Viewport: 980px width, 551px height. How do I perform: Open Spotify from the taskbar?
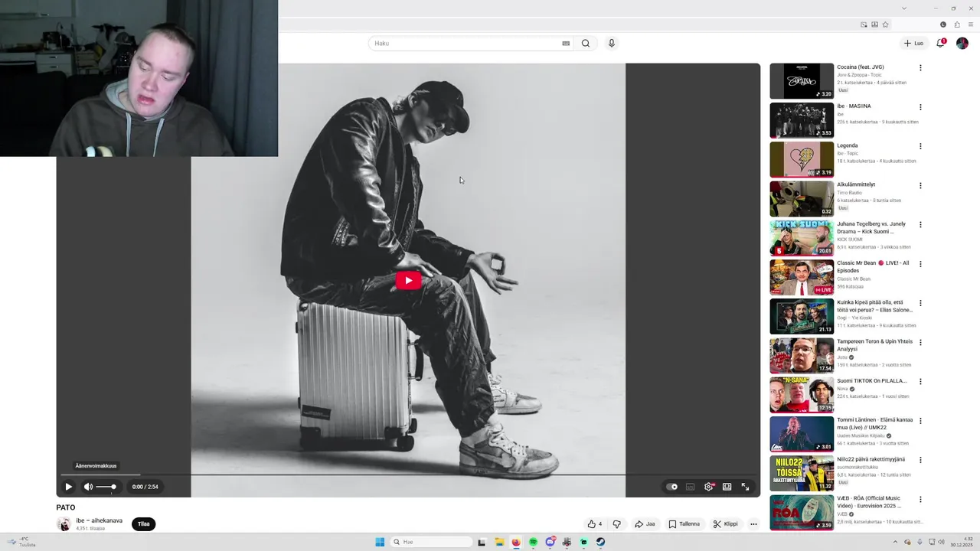coord(533,542)
